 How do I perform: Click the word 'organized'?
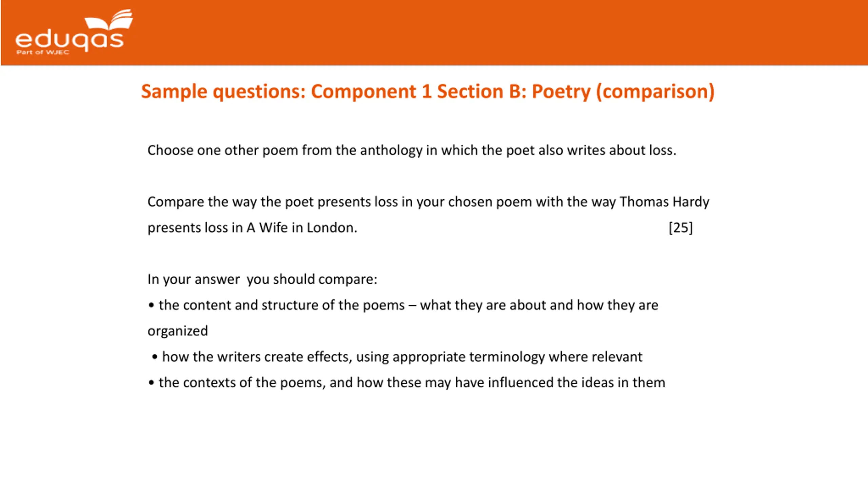point(178,331)
